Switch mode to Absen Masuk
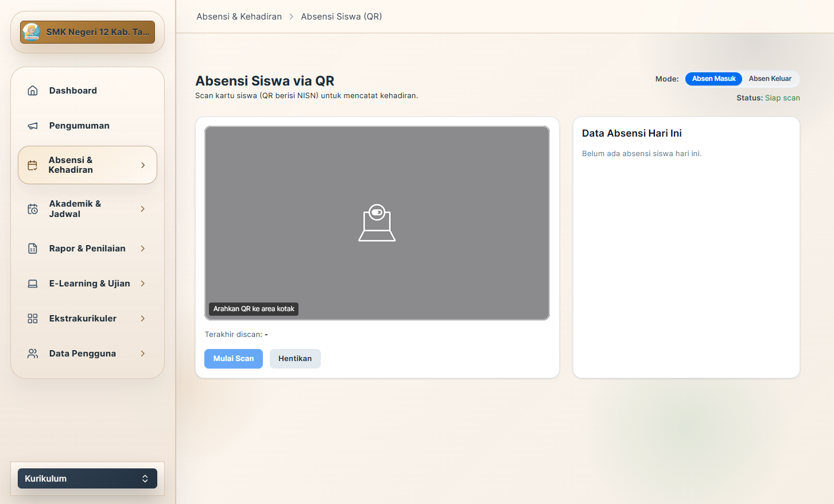The height and width of the screenshot is (504, 834). [x=713, y=79]
